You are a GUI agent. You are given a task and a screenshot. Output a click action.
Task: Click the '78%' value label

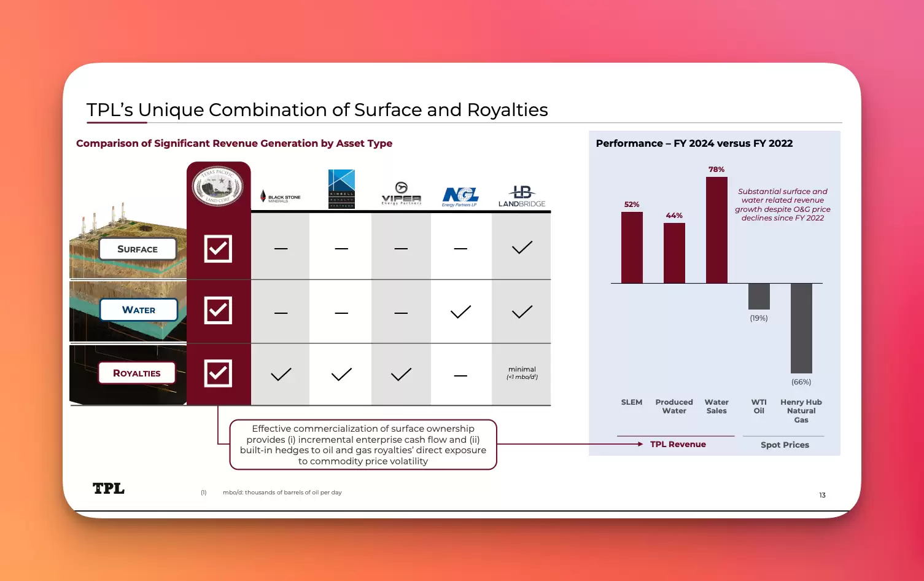click(x=716, y=170)
